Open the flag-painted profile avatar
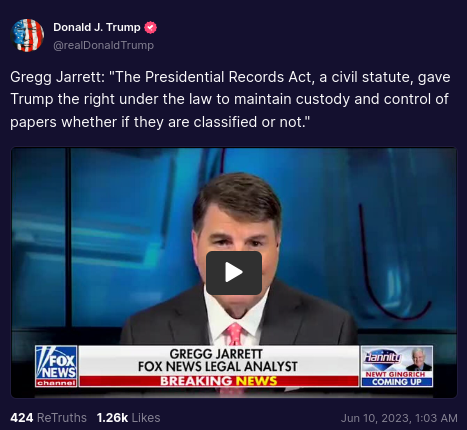 27,35
